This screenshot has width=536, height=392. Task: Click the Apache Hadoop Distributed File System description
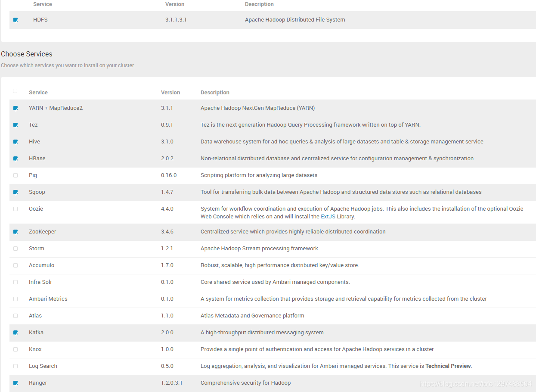(295, 20)
